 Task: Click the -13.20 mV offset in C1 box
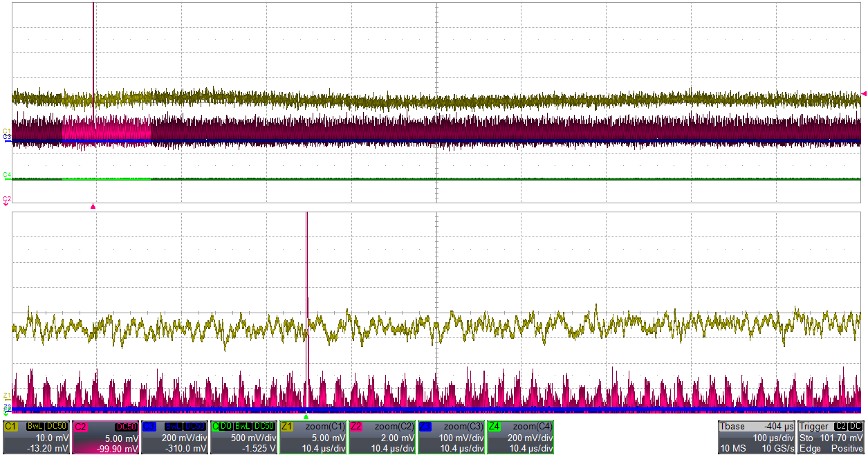pyautogui.click(x=49, y=448)
